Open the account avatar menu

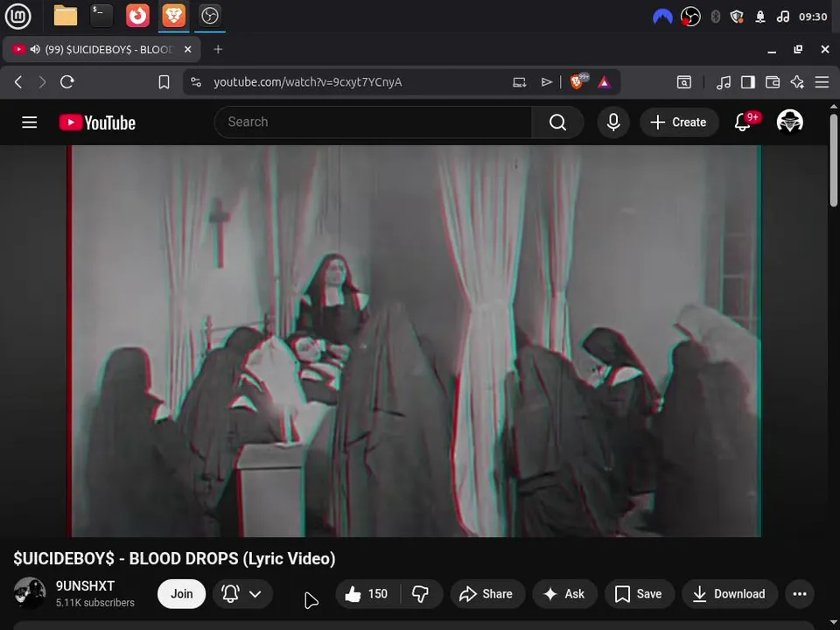point(789,122)
